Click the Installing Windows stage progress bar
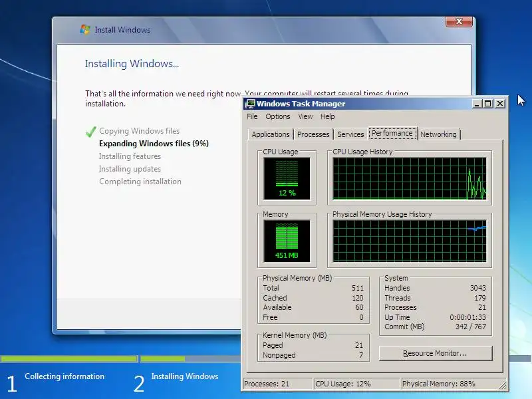The image size is (532, 399). pos(191,358)
